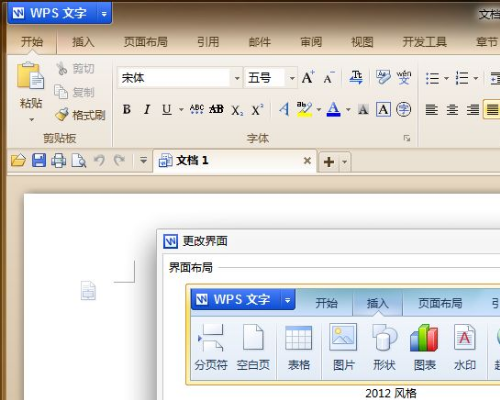Image resolution: width=500 pixels, height=400 pixels.
Task: Click the Redo arrow icon
Action: 119,160
